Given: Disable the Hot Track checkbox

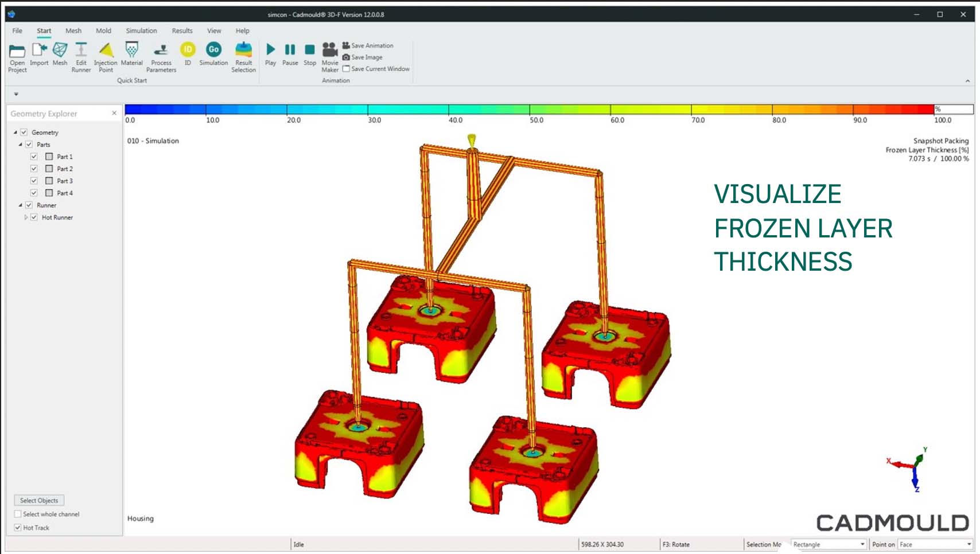Looking at the screenshot, I should tap(18, 528).
